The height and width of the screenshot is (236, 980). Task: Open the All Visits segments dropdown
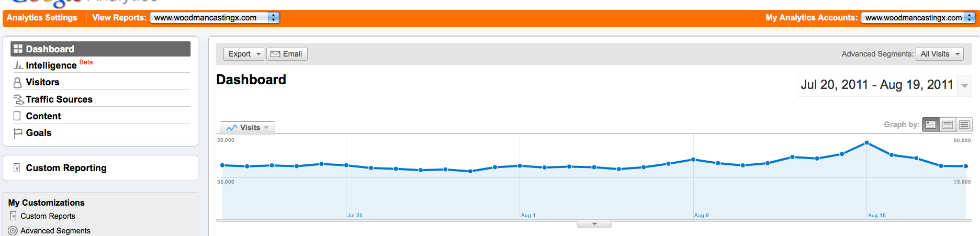coord(939,54)
